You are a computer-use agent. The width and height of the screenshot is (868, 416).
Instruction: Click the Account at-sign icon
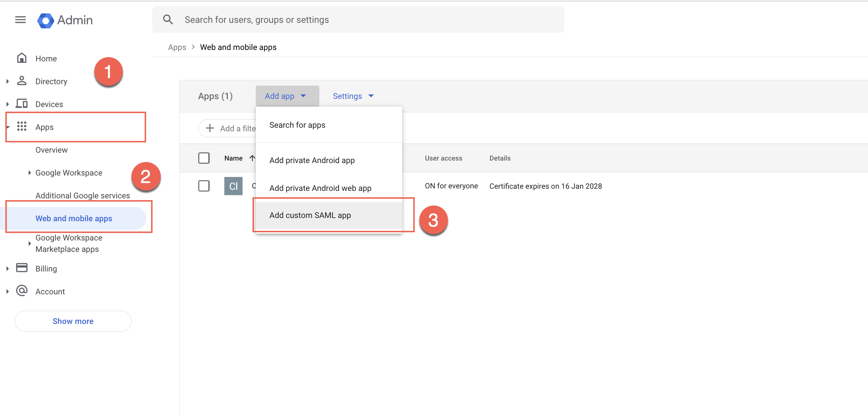[x=22, y=291]
